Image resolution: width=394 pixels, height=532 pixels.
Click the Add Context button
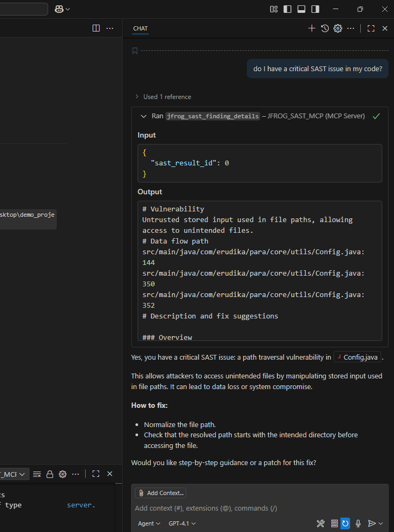161,493
